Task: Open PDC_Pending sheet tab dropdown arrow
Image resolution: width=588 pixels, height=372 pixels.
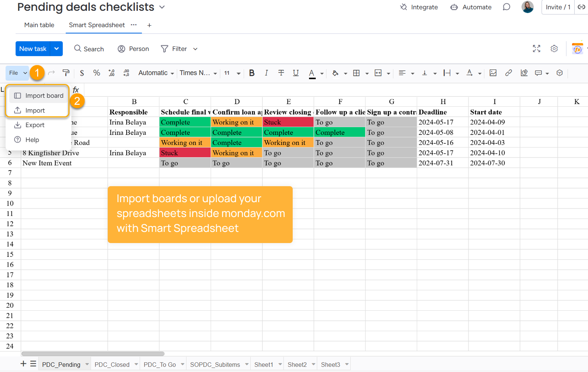Action: pyautogui.click(x=87, y=364)
